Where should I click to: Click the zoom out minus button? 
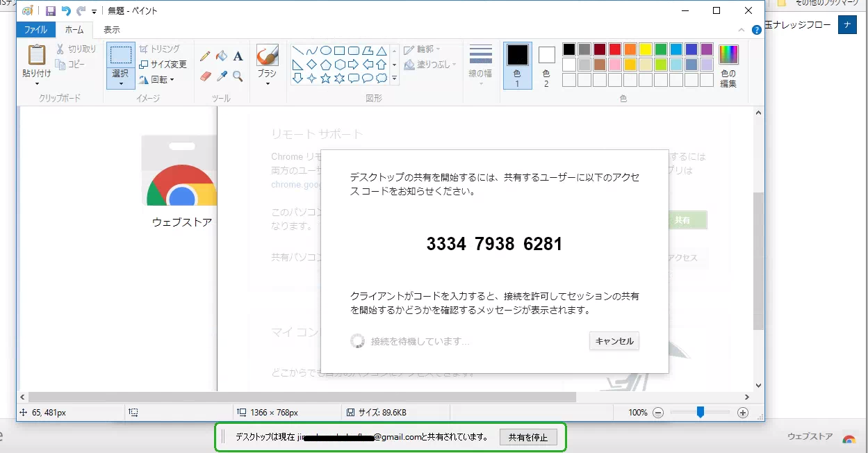click(658, 412)
